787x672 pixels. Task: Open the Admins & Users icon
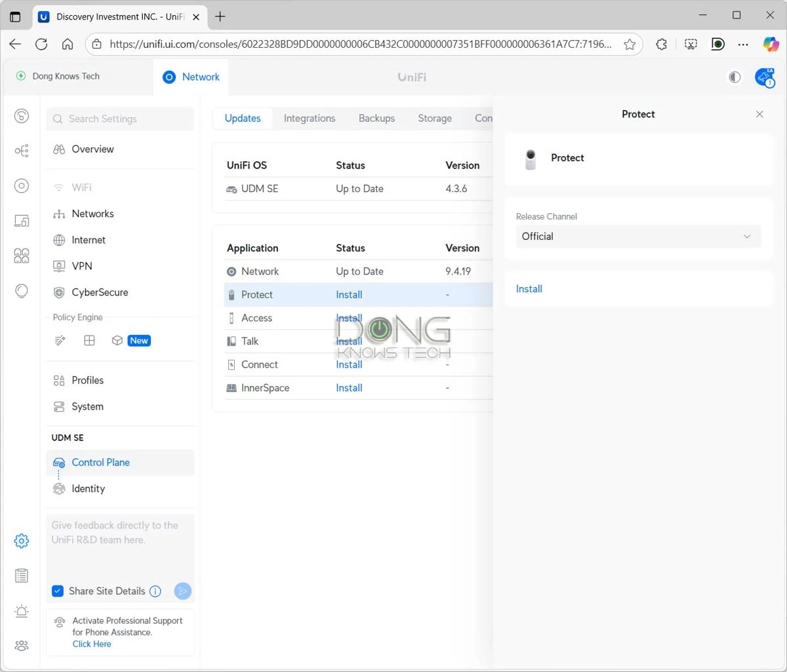22,646
